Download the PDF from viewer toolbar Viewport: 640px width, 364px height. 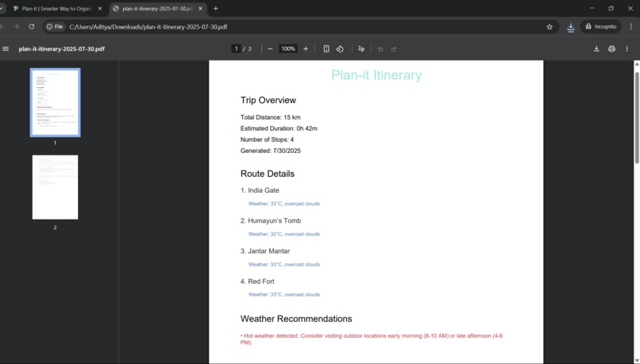click(x=596, y=49)
